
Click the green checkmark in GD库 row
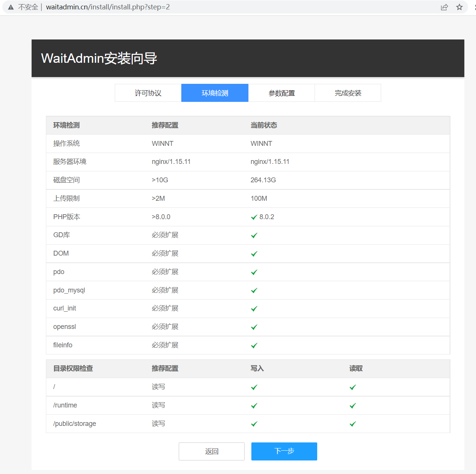[x=254, y=235]
